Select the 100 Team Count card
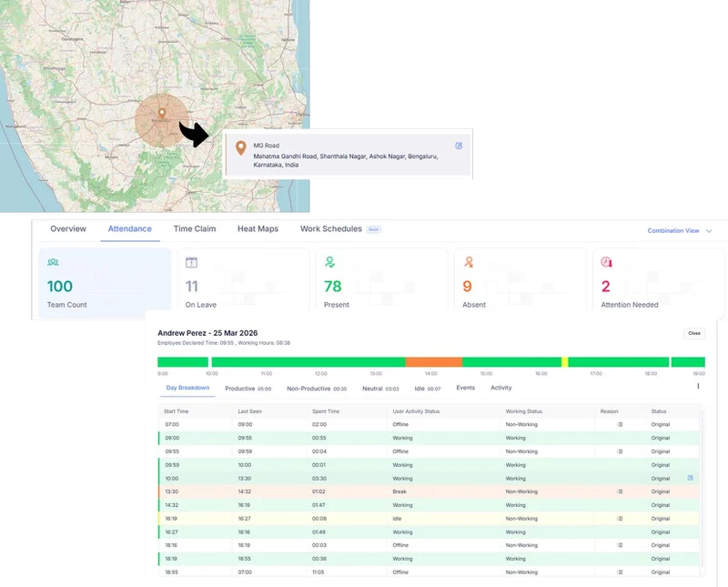 105,282
